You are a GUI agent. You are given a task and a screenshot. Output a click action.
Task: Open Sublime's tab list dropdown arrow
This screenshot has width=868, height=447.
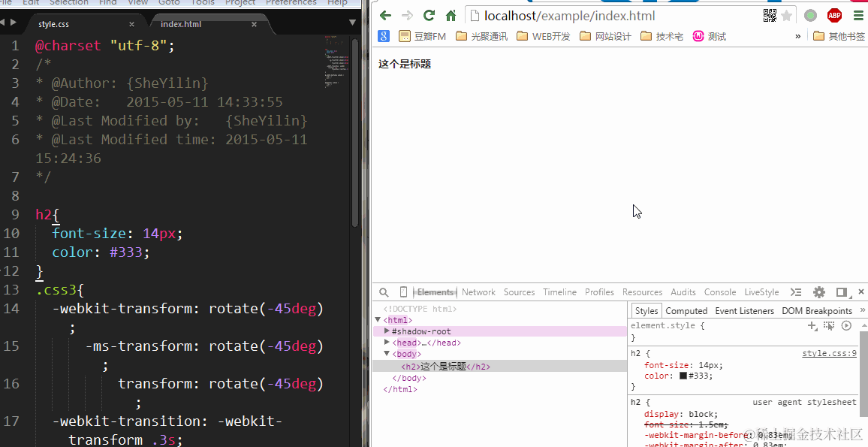[353, 23]
